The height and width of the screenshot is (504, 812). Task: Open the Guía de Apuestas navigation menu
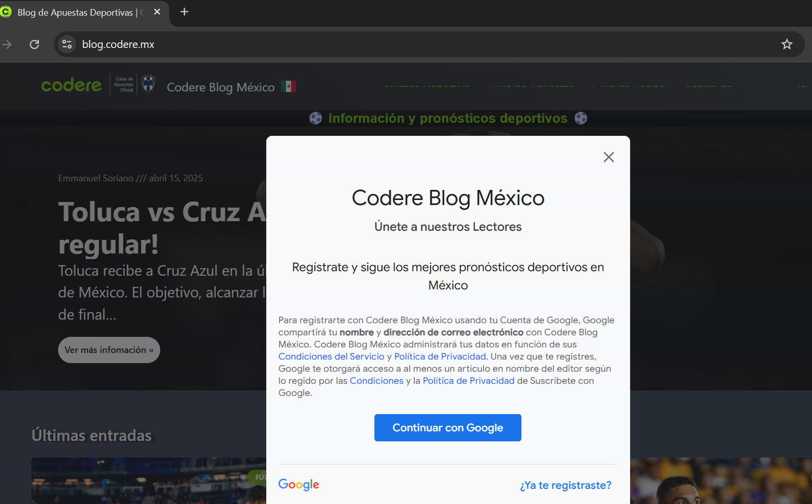(x=532, y=86)
